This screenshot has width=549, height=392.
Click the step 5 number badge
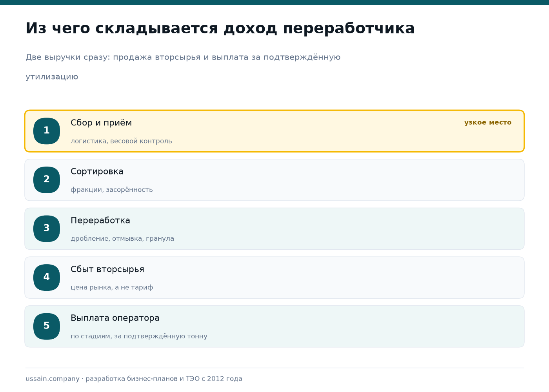pyautogui.click(x=47, y=326)
